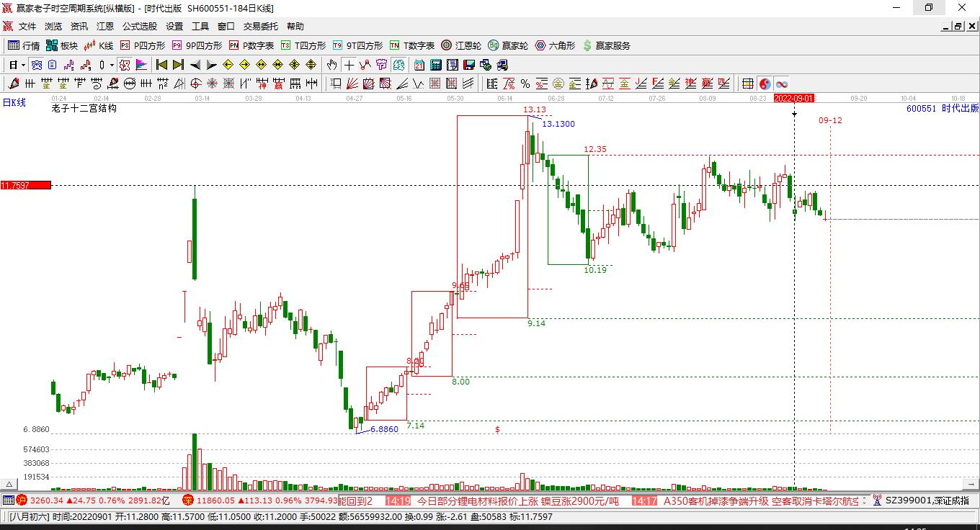Image resolution: width=980 pixels, height=530 pixels.
Task: Open the 江恩 menu
Action: [x=105, y=27]
